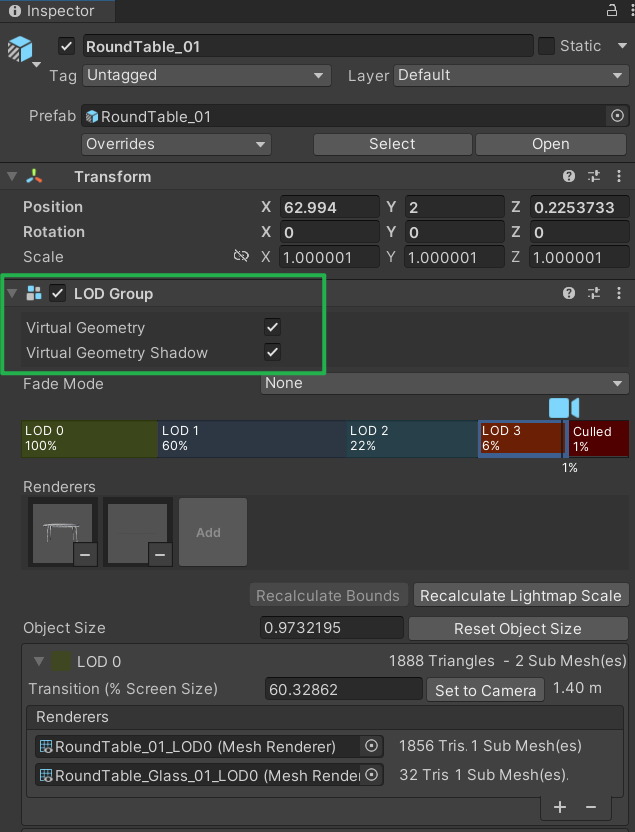Open the Fade Mode dropdown
The height and width of the screenshot is (832, 635).
445,384
